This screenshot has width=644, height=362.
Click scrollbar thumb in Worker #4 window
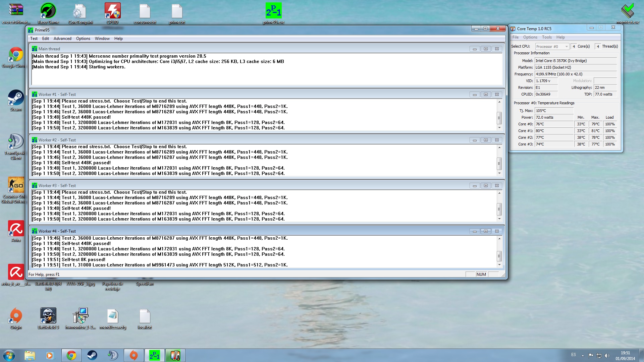(499, 256)
